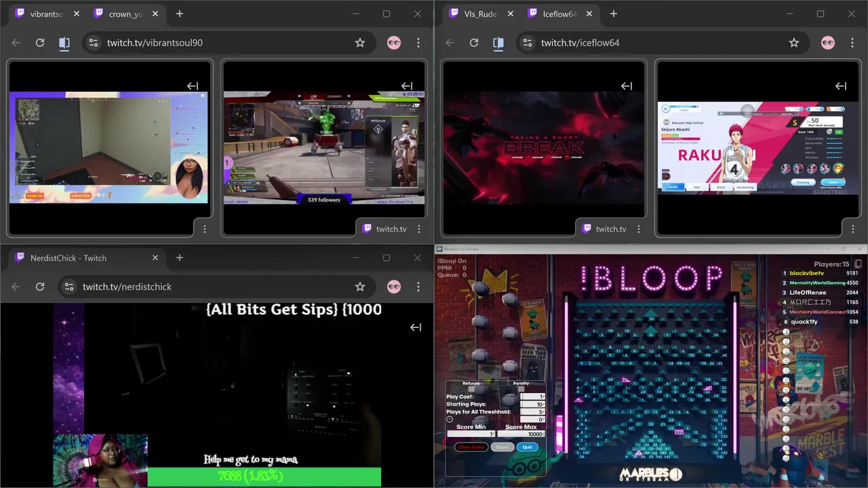Open three-dot menu of Rakuzan game pane
Viewport: 868px width, 488px height.
point(853,229)
